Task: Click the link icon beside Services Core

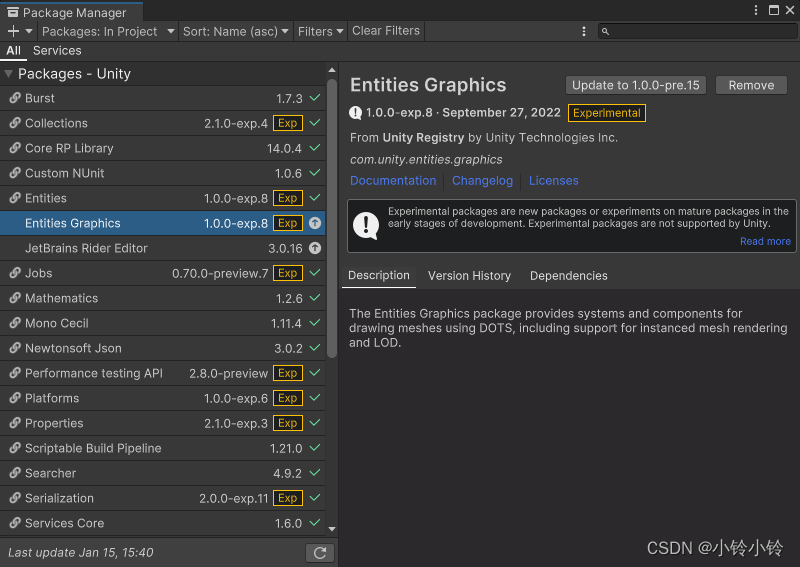Action: click(15, 523)
